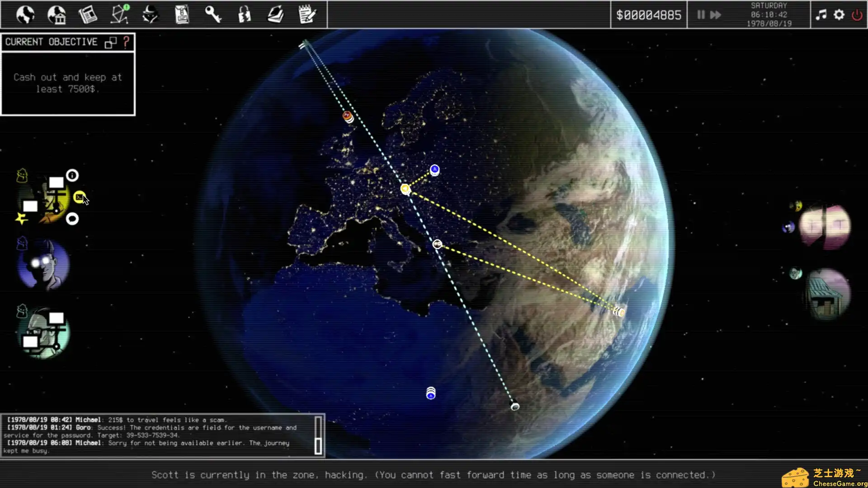Click the red question mark help

(x=126, y=42)
